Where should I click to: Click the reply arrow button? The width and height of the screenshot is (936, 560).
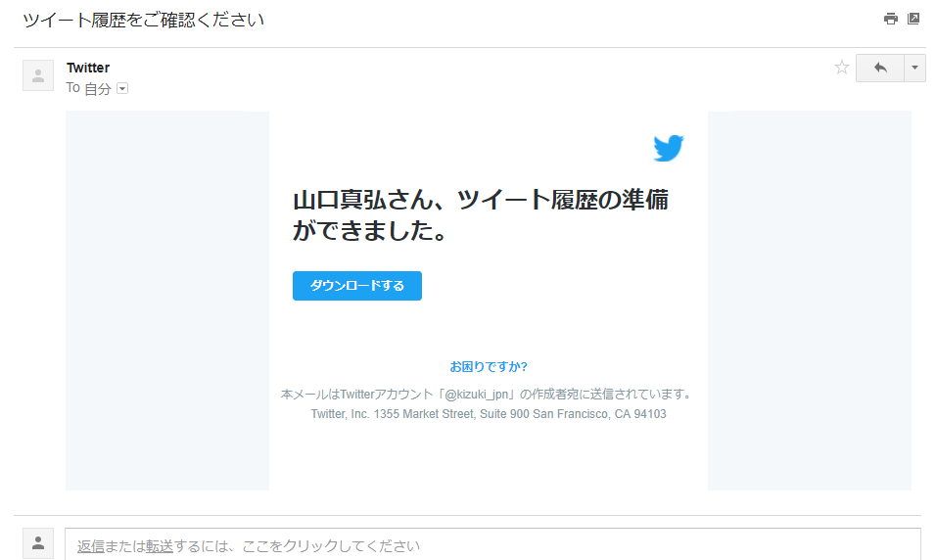click(880, 69)
